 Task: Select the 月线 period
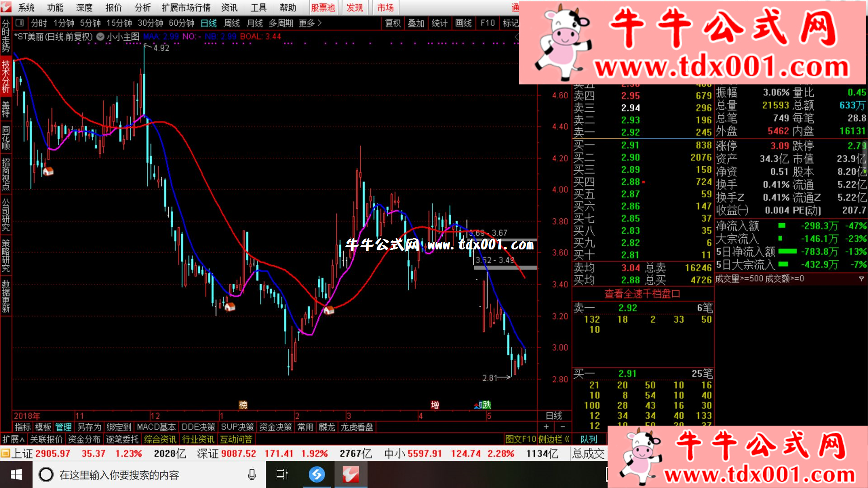255,23
